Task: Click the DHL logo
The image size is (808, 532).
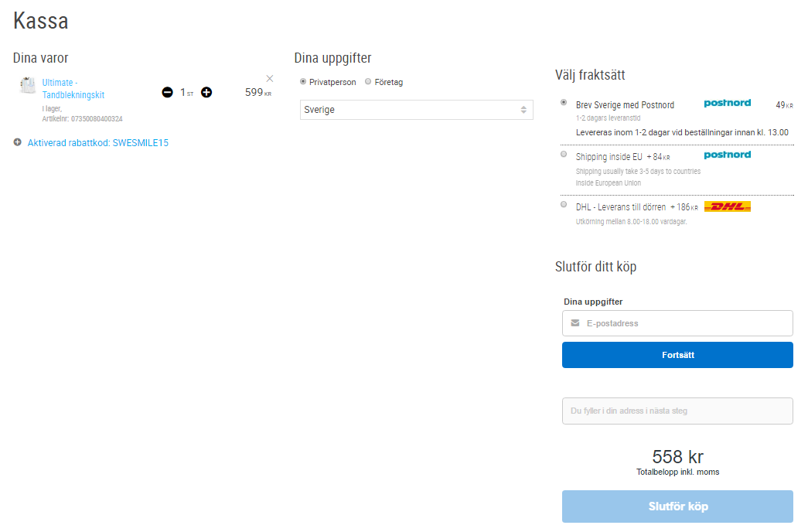Action: (727, 206)
